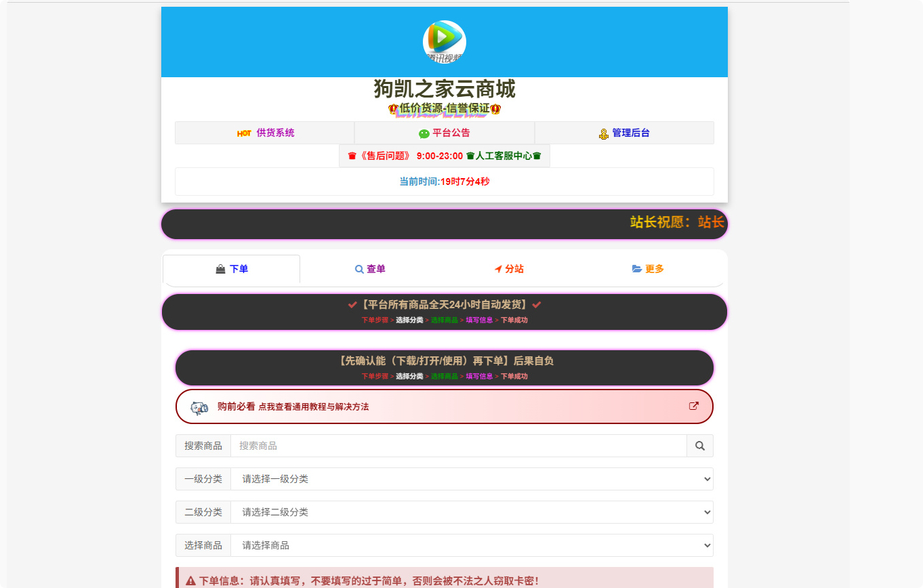
Task: Click the folder icon on 更多 tab
Action: pyautogui.click(x=637, y=269)
